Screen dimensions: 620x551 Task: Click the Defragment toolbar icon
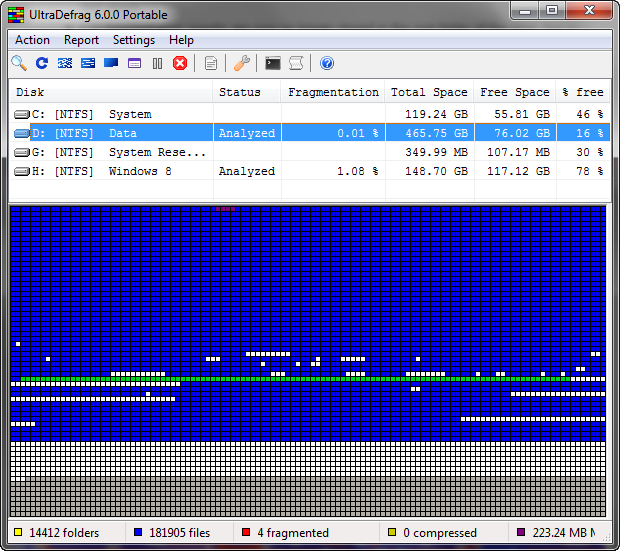pos(65,63)
